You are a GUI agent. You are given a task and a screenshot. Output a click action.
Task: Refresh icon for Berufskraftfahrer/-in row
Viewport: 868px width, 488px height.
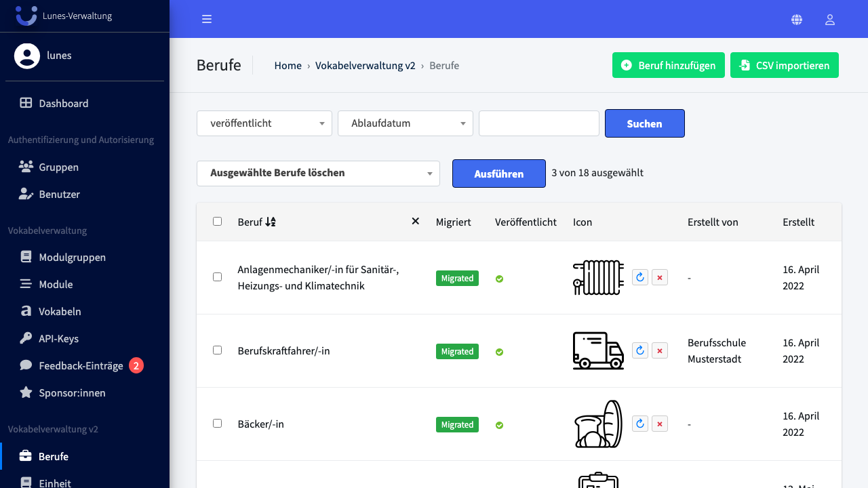[x=640, y=350]
